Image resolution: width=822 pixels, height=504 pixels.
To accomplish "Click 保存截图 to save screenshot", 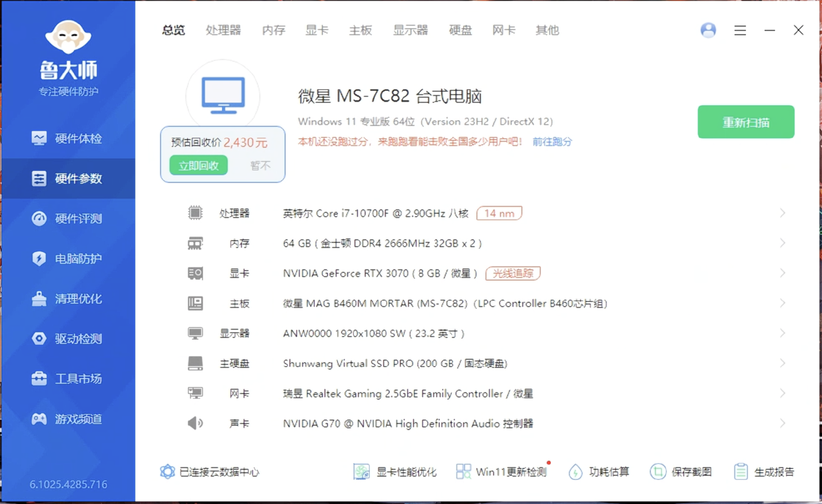I will point(681,472).
